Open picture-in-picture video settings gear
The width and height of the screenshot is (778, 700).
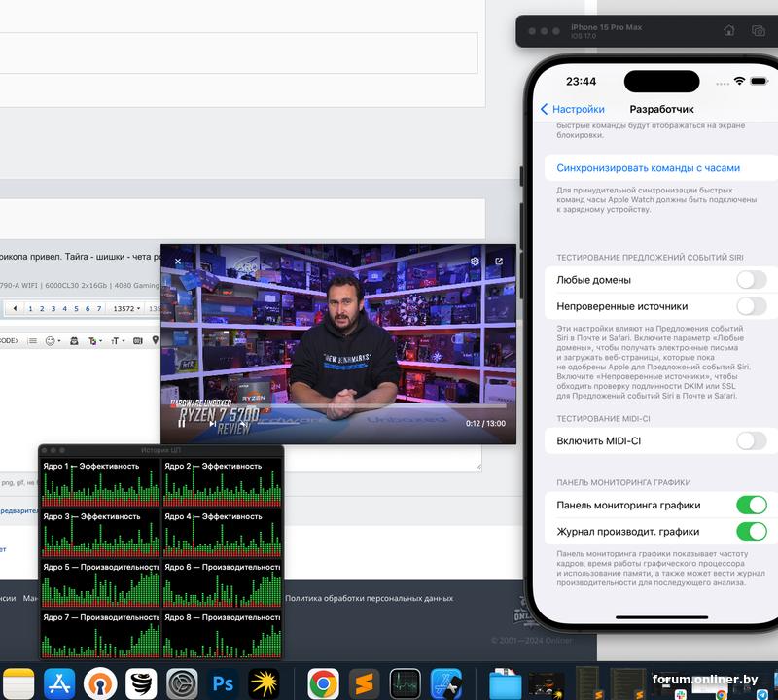pos(475,262)
